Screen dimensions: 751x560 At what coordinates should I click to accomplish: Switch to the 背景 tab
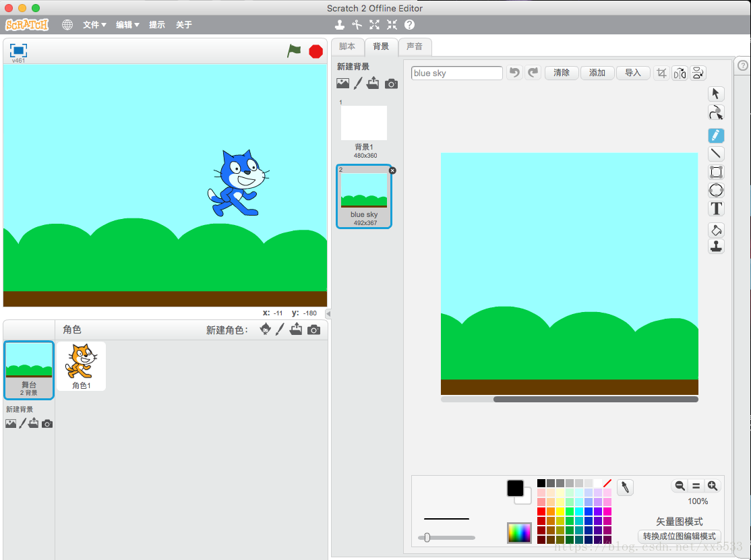[x=382, y=46]
